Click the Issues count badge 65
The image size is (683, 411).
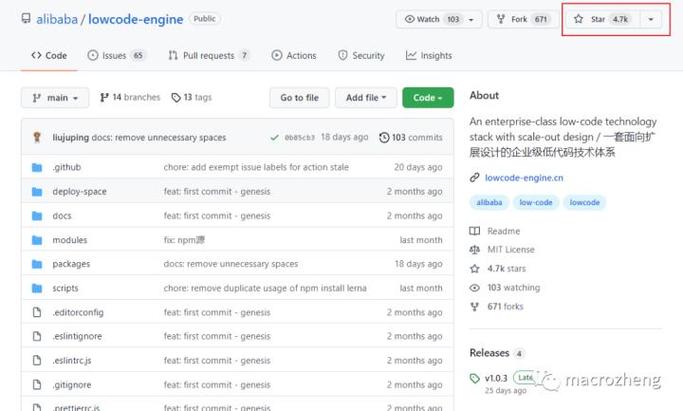coord(138,55)
